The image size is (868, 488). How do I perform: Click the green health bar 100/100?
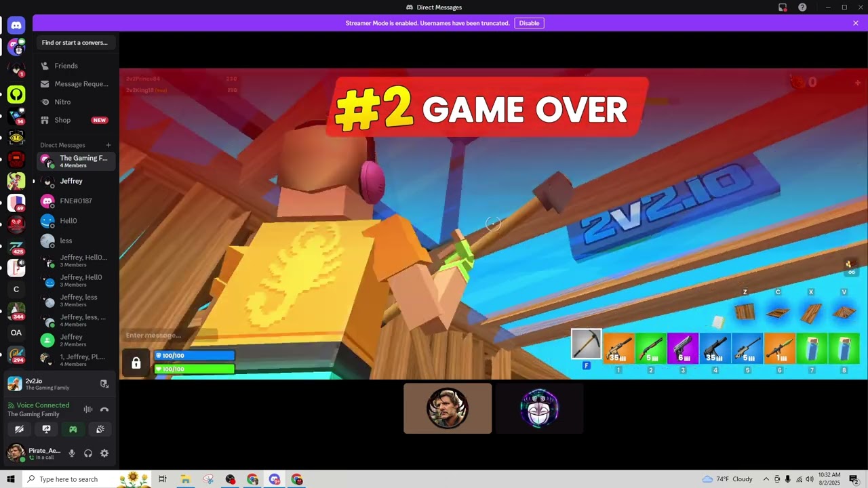click(x=195, y=369)
